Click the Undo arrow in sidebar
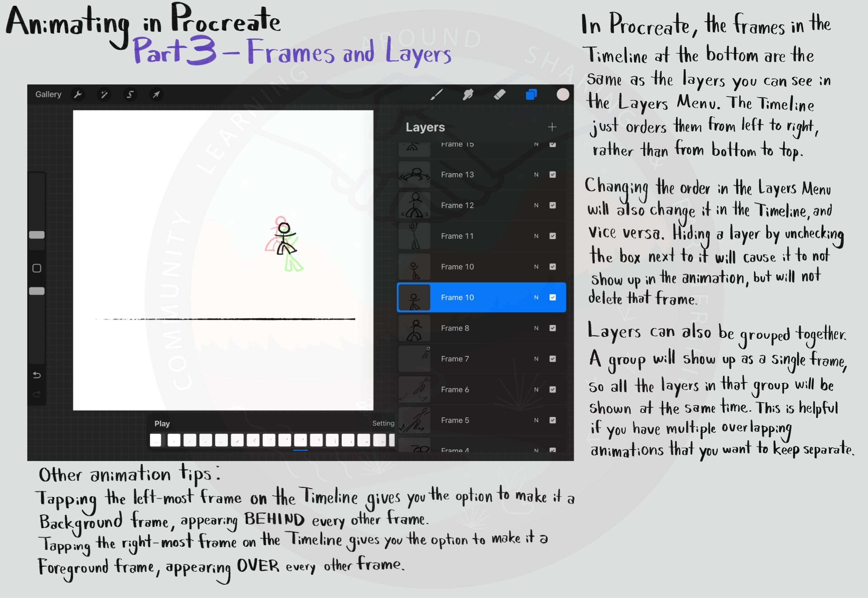The image size is (868, 598). 37,375
